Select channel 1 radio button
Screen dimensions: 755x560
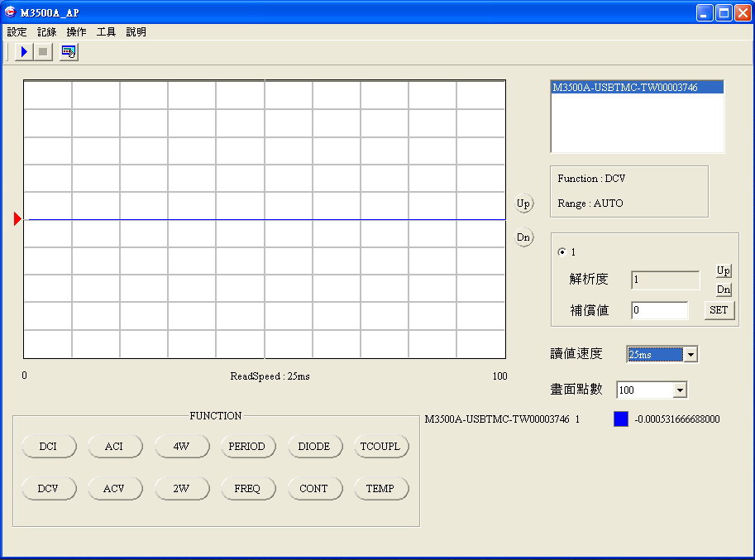562,251
